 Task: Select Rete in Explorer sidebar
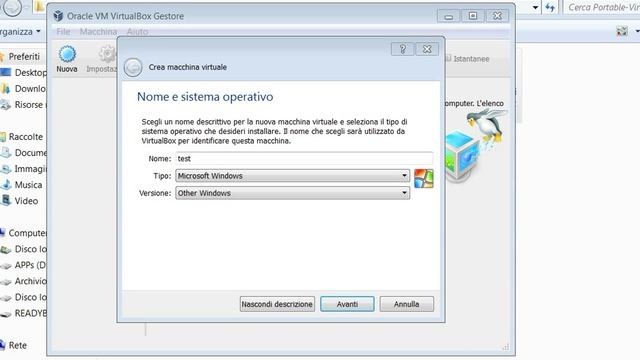[x=18, y=345]
